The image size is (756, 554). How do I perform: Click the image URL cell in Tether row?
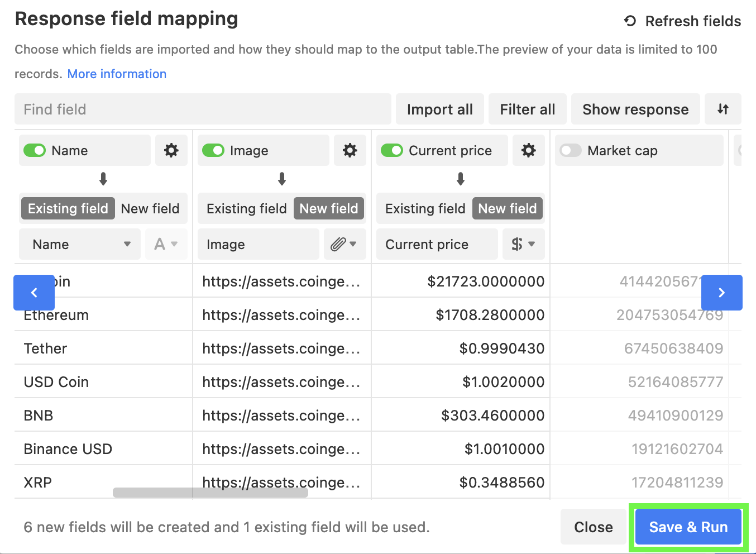click(282, 348)
